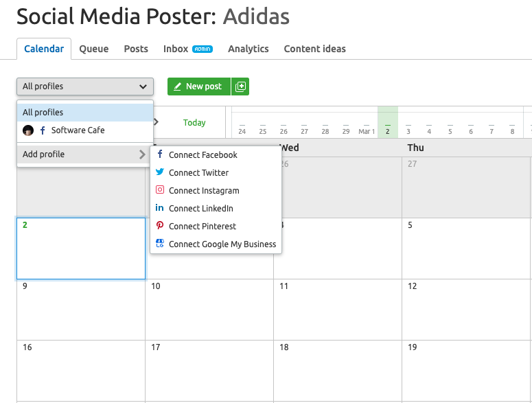Open the Inbox tab

[x=176, y=49]
